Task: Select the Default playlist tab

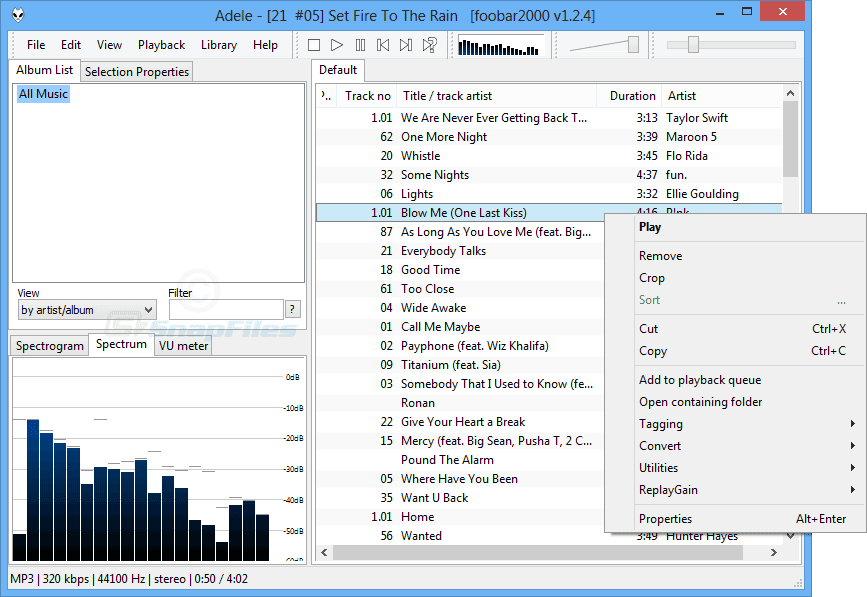Action: pyautogui.click(x=338, y=70)
